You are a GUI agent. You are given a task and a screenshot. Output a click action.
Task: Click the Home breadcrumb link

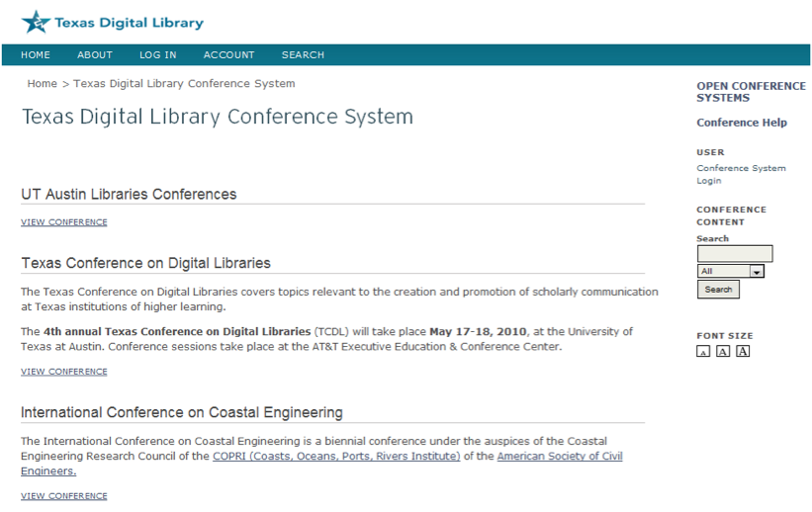pyautogui.click(x=42, y=84)
